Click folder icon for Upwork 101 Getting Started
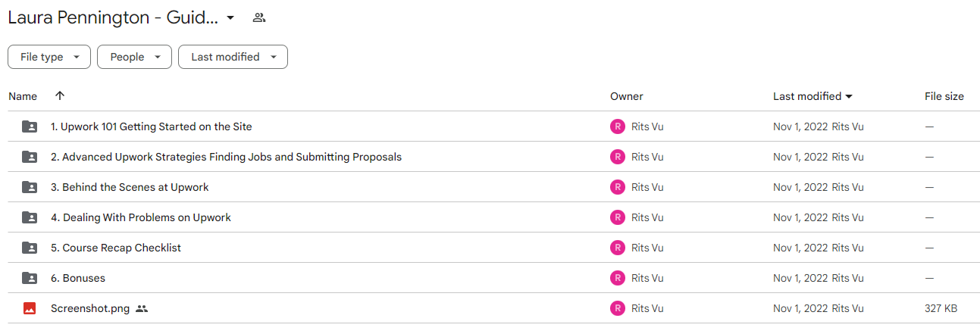The height and width of the screenshot is (334, 980). [x=30, y=126]
